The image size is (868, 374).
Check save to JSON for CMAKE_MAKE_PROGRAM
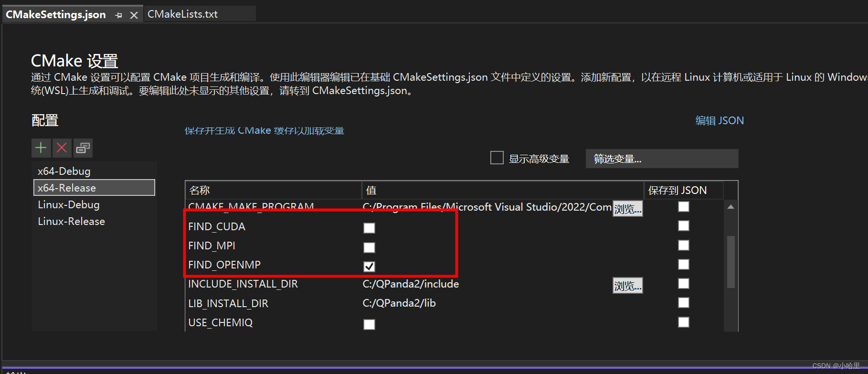tap(684, 206)
